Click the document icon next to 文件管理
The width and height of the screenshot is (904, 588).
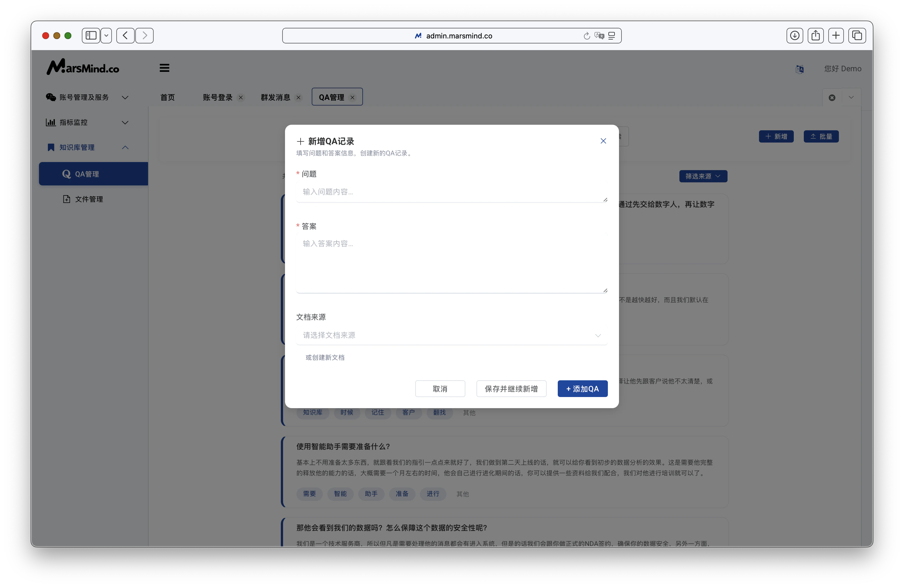coord(67,199)
